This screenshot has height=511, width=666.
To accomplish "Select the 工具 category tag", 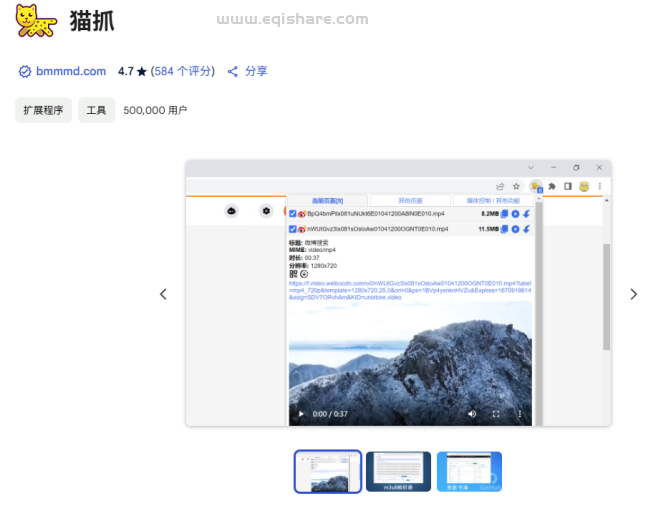I will tap(96, 110).
